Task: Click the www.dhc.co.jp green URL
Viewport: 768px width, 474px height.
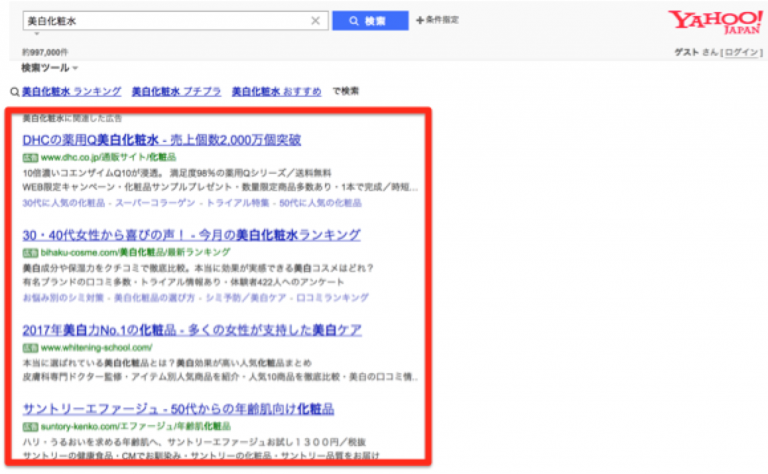Action: click(109, 157)
